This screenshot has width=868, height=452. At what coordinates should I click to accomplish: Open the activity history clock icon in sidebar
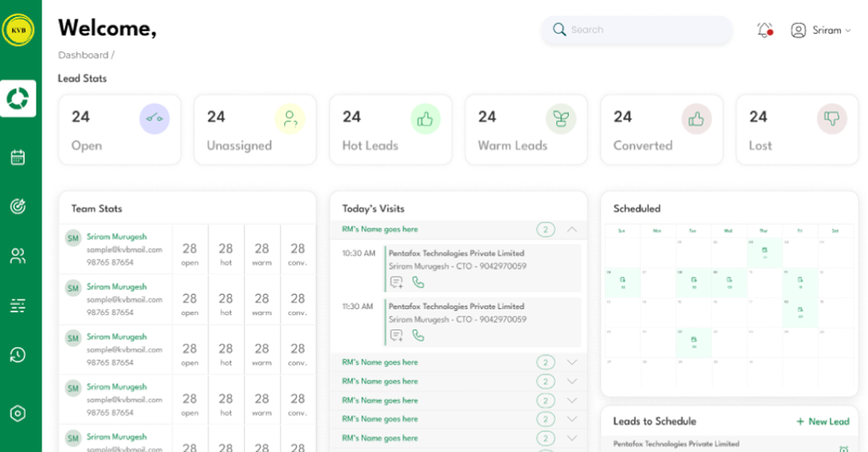(x=18, y=355)
